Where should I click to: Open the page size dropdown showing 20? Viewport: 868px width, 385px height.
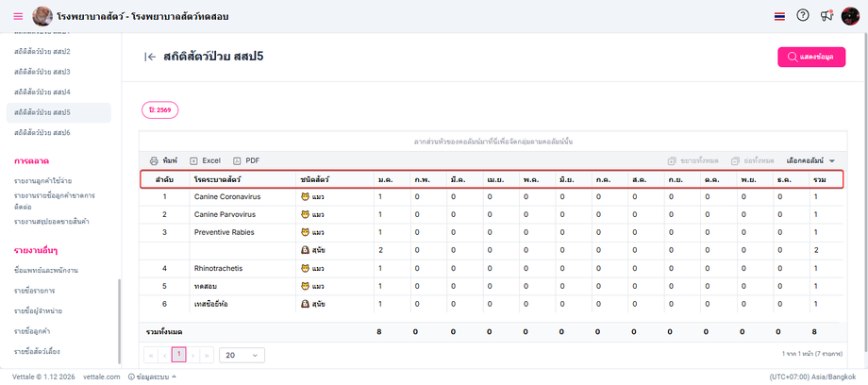[x=242, y=355]
